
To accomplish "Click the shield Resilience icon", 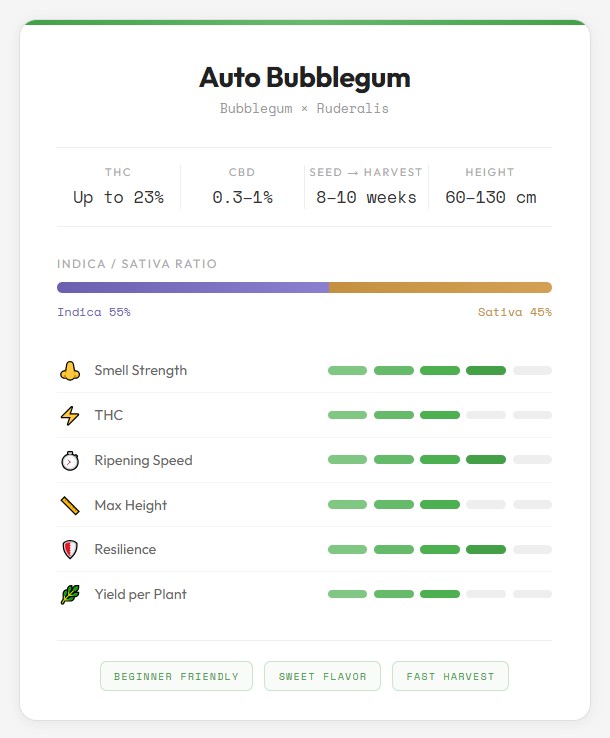I will (x=69, y=550).
